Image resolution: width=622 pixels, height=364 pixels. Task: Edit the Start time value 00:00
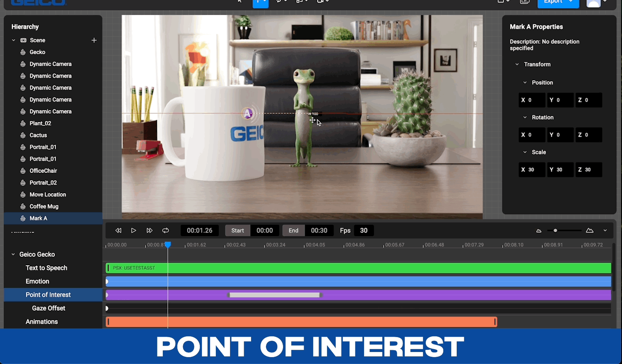pos(264,231)
